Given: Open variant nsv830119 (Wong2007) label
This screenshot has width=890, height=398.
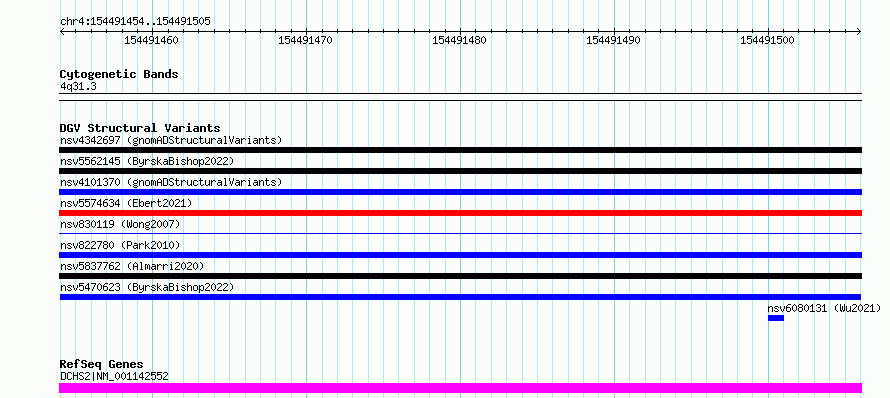Looking at the screenshot, I should (x=120, y=224).
